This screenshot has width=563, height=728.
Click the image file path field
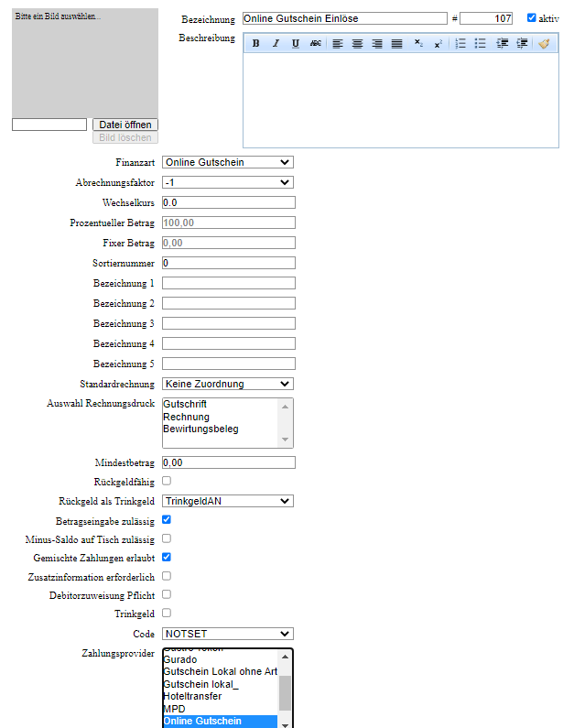49,125
